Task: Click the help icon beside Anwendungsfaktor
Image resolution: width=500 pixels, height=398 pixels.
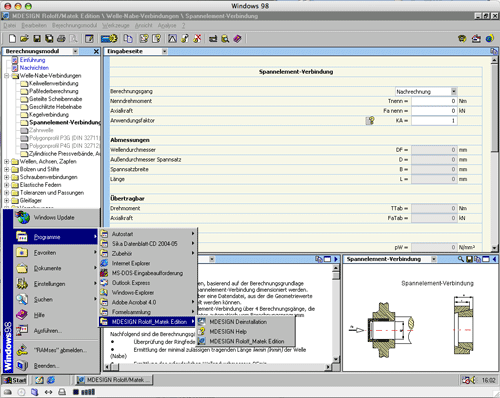Action: pyautogui.click(x=370, y=120)
